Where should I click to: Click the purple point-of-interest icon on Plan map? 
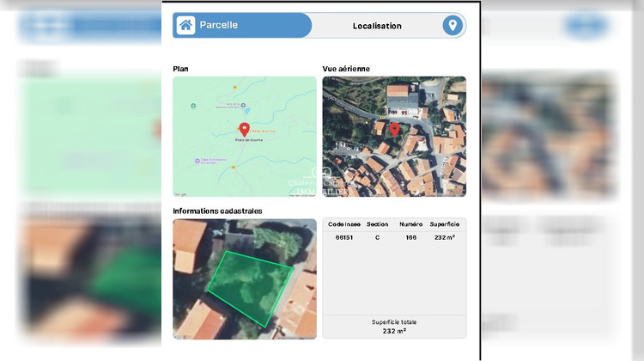[197, 162]
